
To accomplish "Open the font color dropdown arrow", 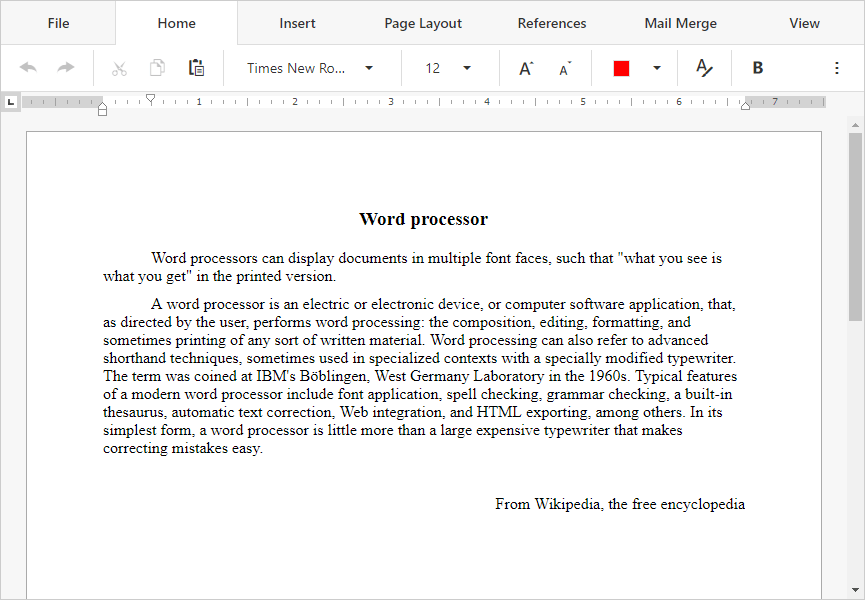I will pos(656,68).
